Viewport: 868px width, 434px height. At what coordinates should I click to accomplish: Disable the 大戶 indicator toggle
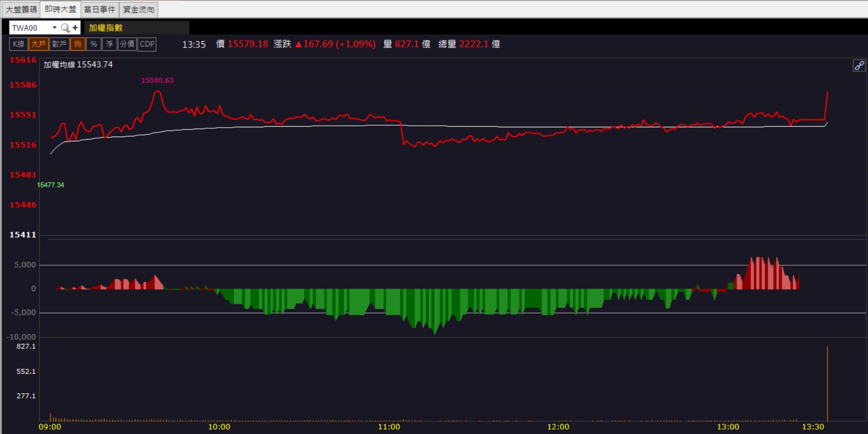pyautogui.click(x=38, y=44)
